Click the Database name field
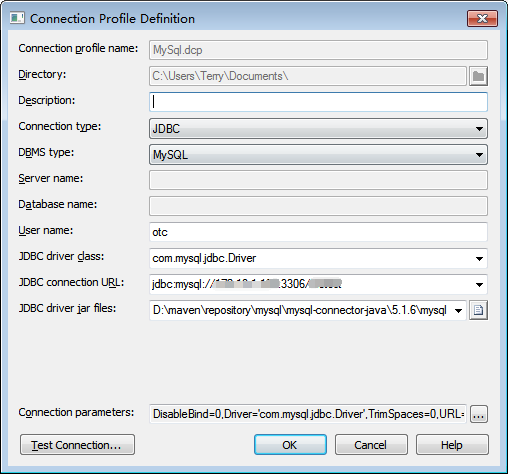508x474 pixels. pyautogui.click(x=318, y=206)
